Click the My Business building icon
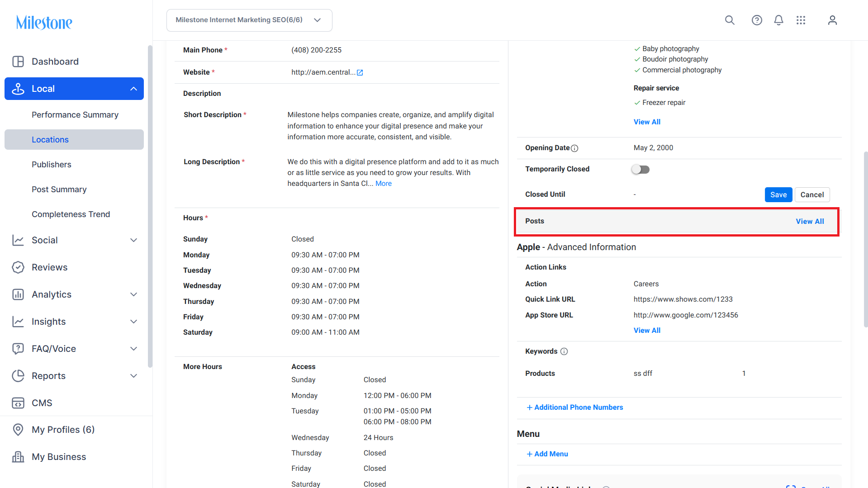868x488 pixels. point(18,457)
